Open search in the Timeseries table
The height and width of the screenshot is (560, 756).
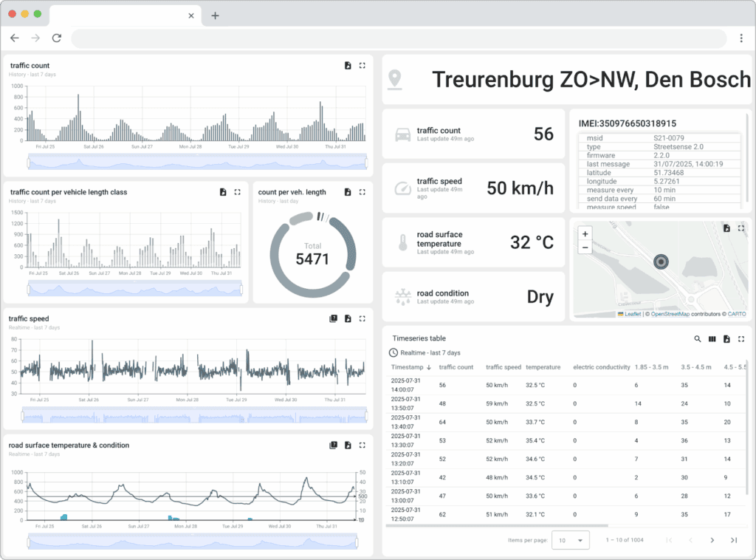click(698, 339)
